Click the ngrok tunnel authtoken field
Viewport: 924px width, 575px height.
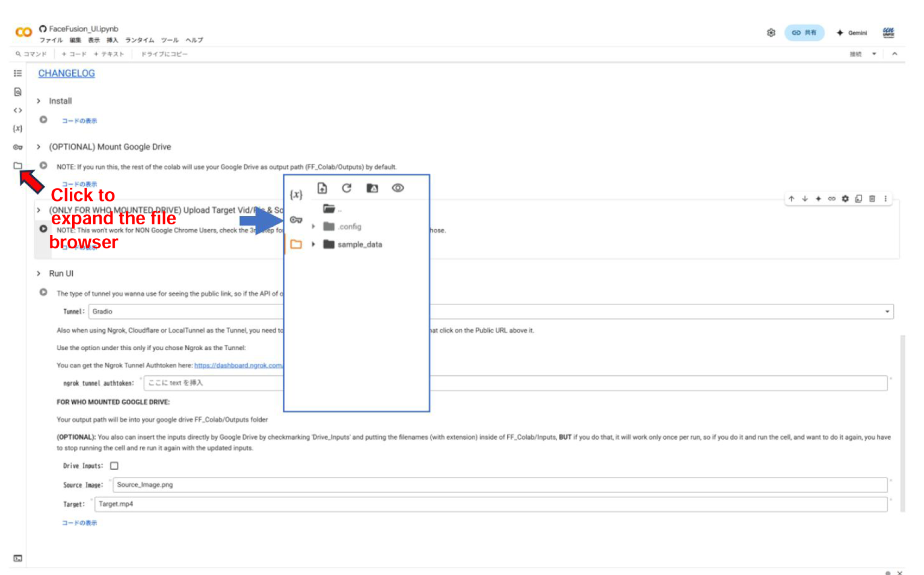click(515, 383)
